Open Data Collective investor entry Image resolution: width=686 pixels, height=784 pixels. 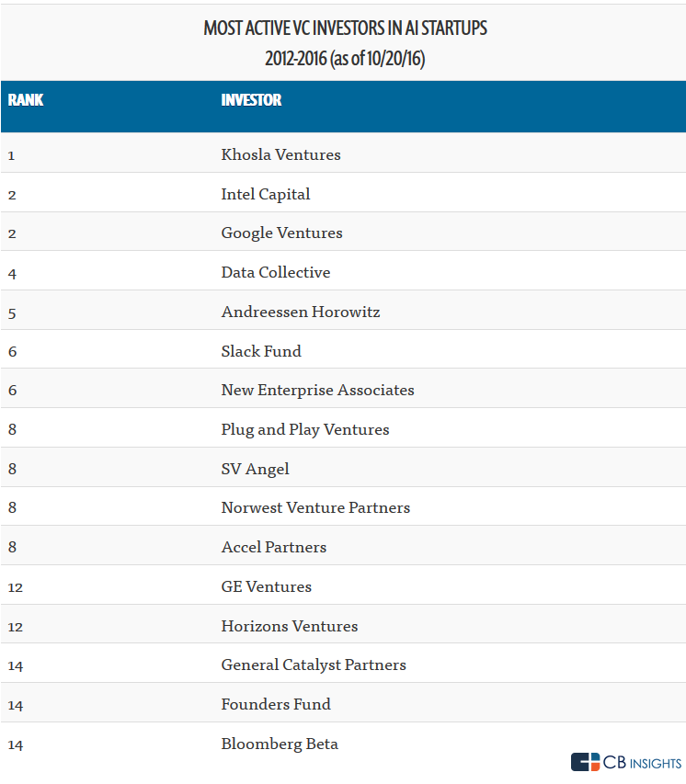[276, 272]
